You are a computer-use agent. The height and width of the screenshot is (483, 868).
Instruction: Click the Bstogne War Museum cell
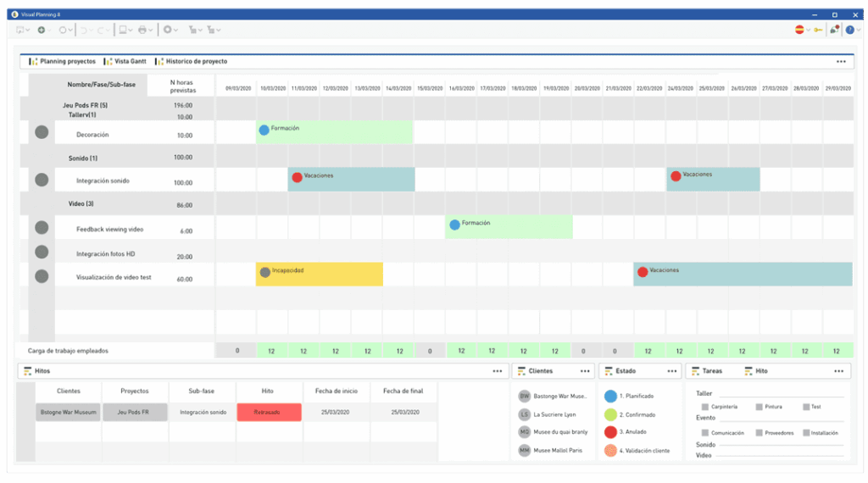click(x=68, y=412)
